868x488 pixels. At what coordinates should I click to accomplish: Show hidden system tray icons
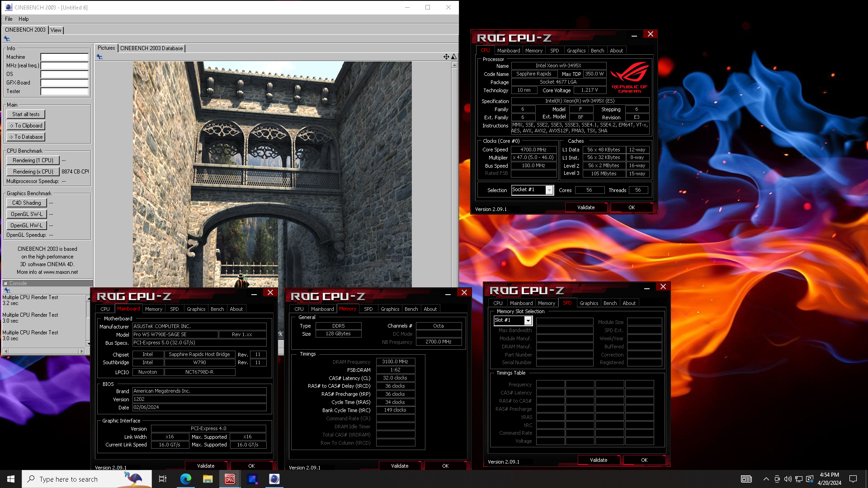tap(766, 479)
